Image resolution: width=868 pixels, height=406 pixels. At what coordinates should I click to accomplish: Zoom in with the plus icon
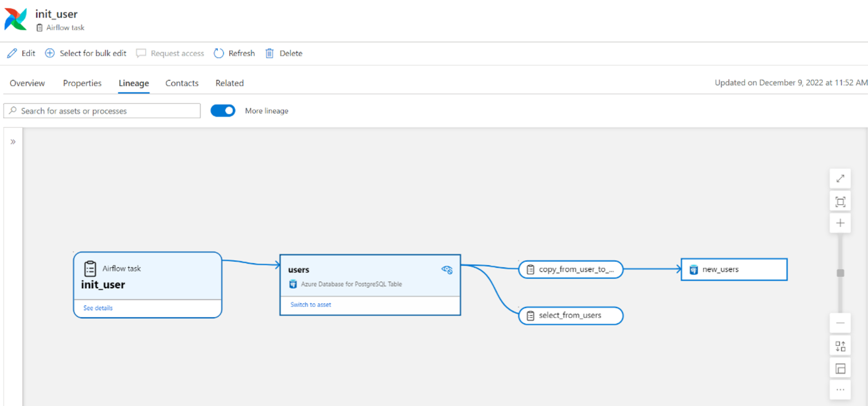[840, 223]
